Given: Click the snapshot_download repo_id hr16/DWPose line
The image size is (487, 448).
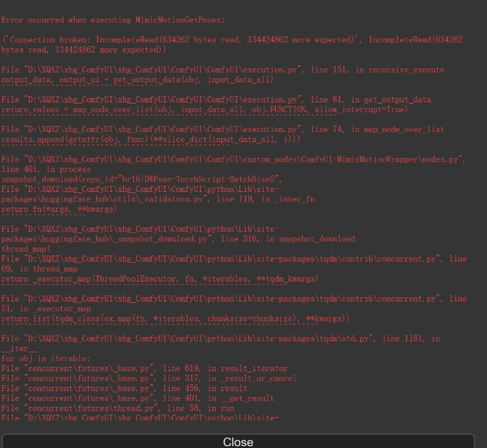Looking at the screenshot, I should tap(142, 179).
